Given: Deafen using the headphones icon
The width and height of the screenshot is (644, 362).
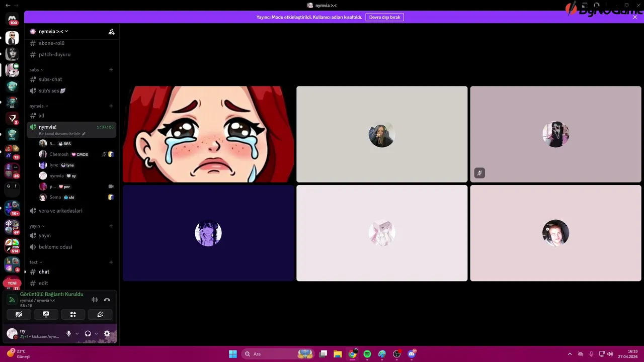Looking at the screenshot, I should 88,333.
